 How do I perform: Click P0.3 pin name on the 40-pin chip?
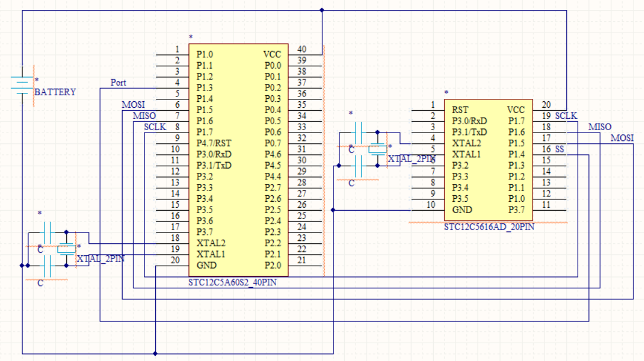click(273, 98)
